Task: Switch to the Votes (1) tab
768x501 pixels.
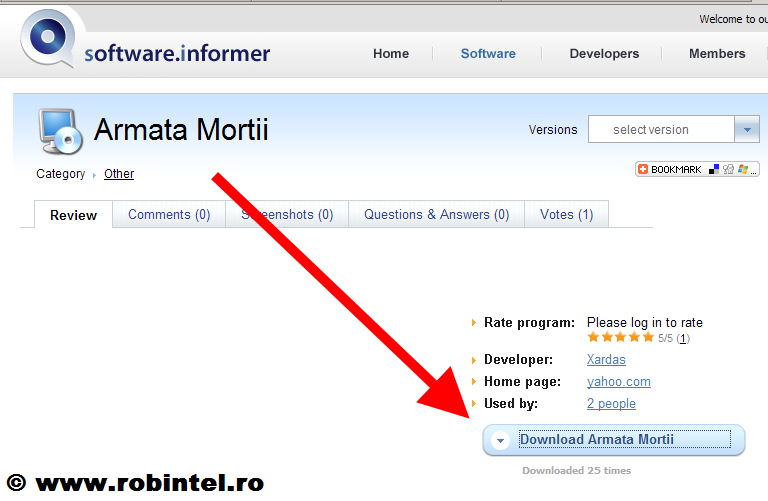Action: pos(567,215)
